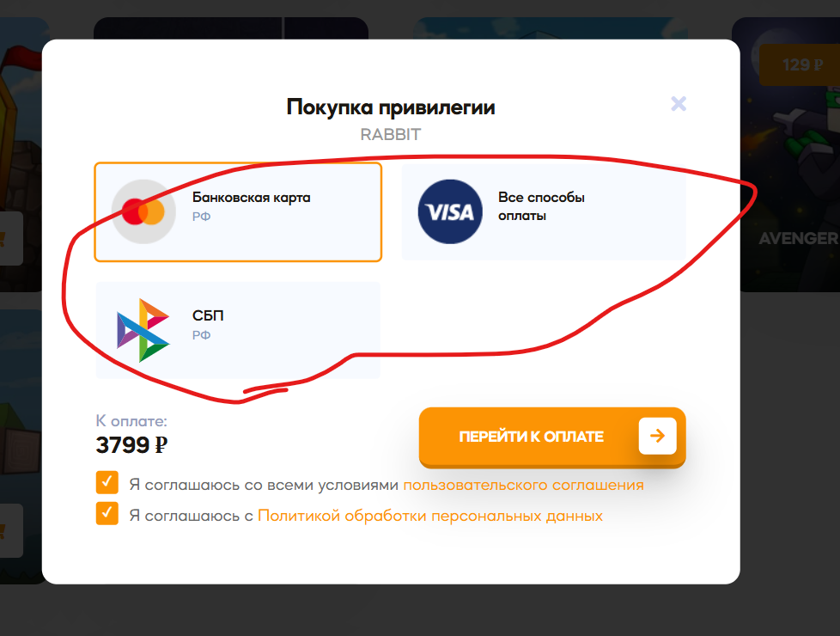Select the Банковская карта payment option
This screenshot has width=840, height=636.
coord(238,212)
